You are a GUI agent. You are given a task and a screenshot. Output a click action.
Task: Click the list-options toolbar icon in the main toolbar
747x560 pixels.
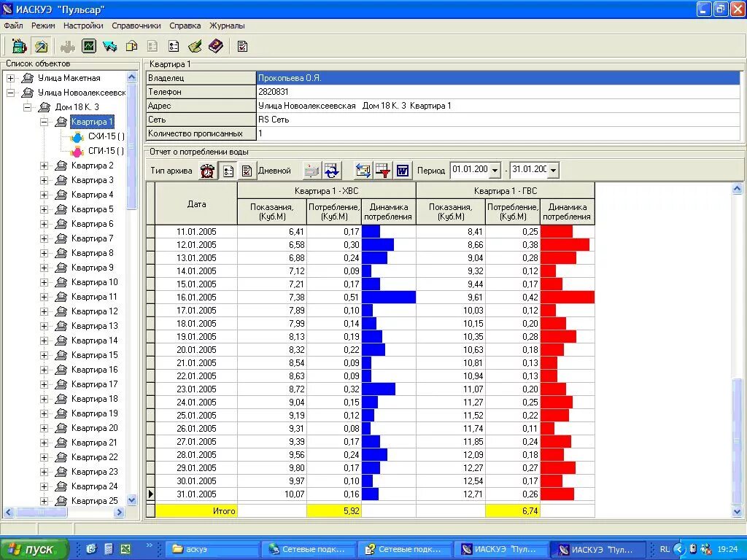[174, 46]
